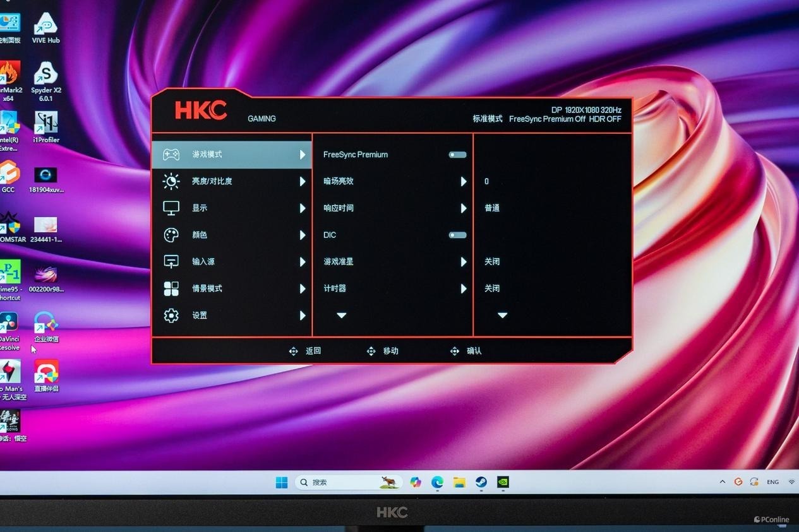
Task: Select the 显示 monitor icon in OSD
Action: (x=171, y=208)
